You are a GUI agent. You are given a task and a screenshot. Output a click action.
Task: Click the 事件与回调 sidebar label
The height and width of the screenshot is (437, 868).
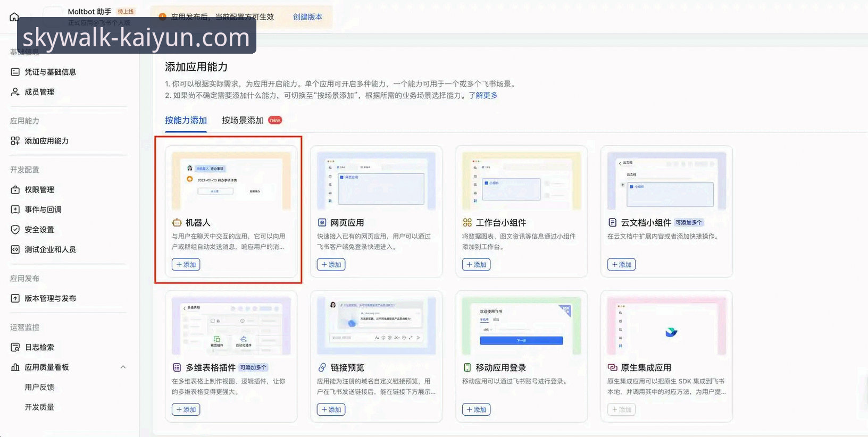(43, 209)
